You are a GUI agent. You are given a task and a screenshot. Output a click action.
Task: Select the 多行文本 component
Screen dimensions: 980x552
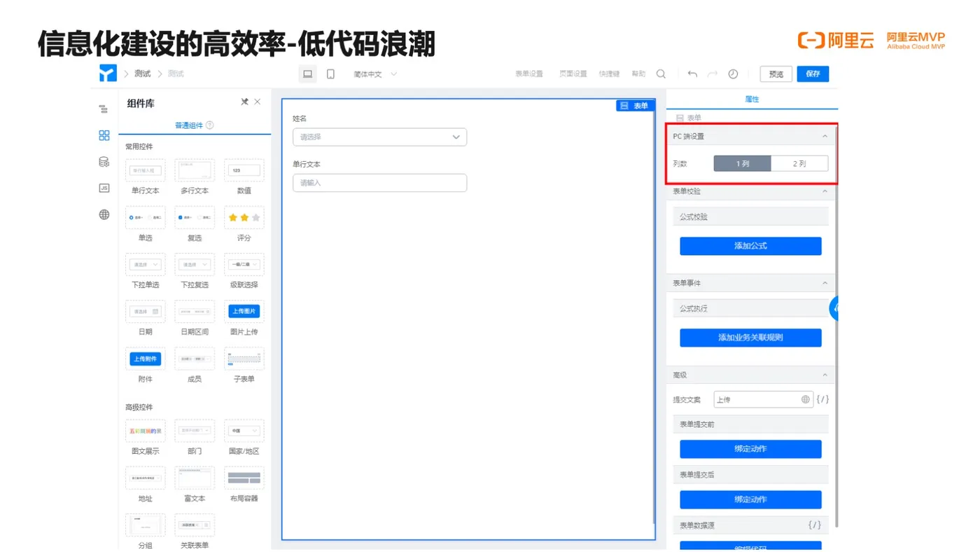pyautogui.click(x=195, y=177)
